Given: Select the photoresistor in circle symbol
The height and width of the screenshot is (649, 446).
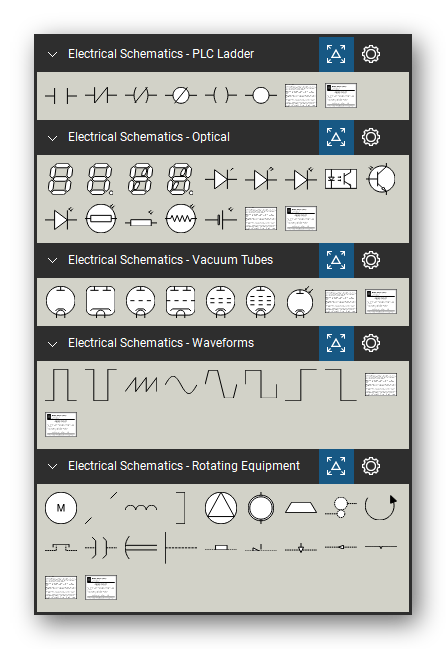Looking at the screenshot, I should (x=101, y=219).
